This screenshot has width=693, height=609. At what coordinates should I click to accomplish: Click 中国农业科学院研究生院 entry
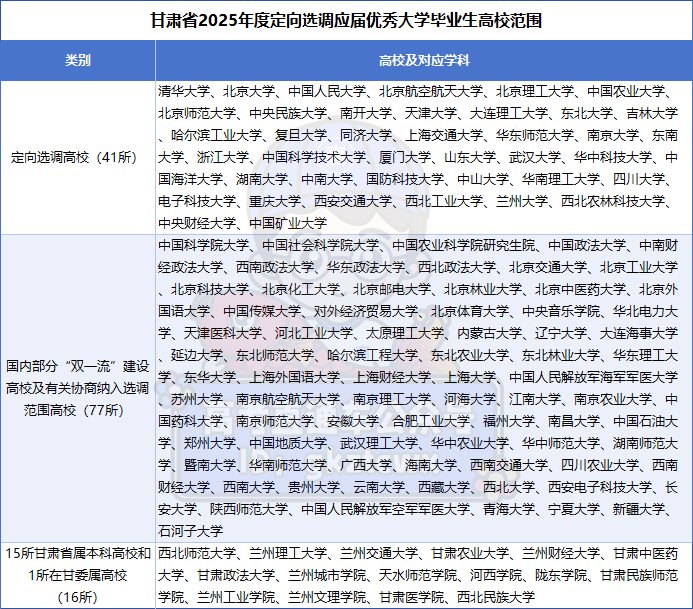point(464,245)
